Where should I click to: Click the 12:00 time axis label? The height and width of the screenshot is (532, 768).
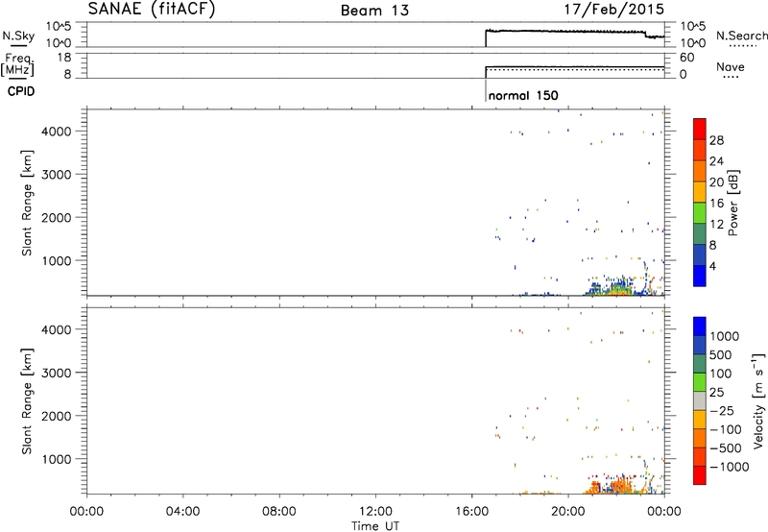click(x=375, y=512)
